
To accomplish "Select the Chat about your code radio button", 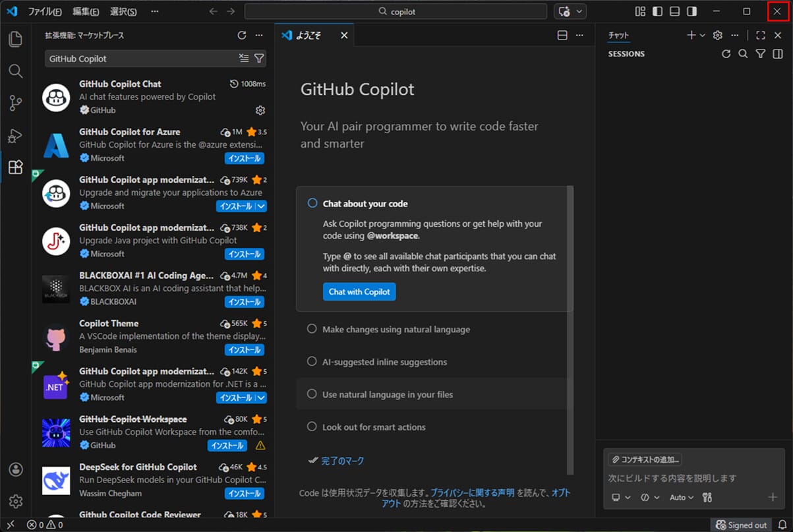I will coord(312,203).
